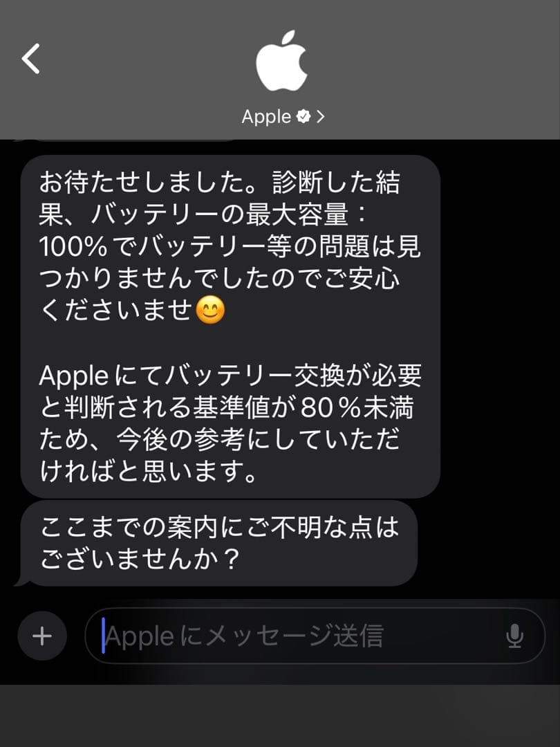560x747 pixels.
Task: Tap 'くださいませ' text before the emoji
Action: coord(116,310)
